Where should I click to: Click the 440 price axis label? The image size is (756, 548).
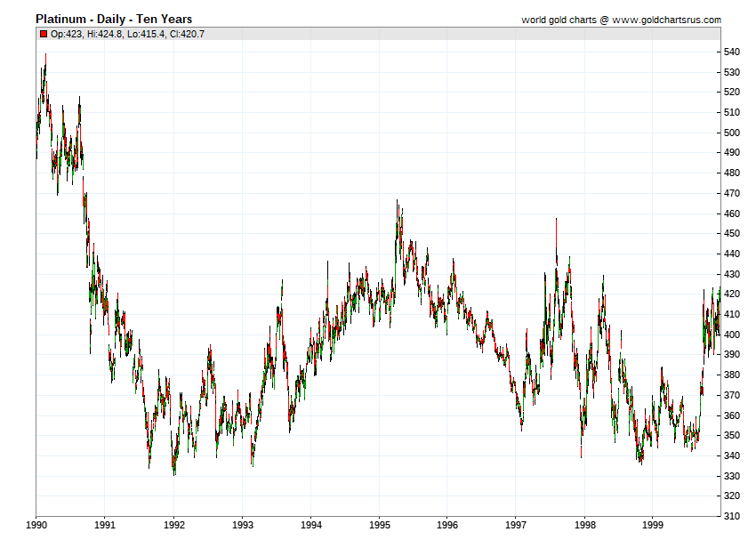[732, 254]
